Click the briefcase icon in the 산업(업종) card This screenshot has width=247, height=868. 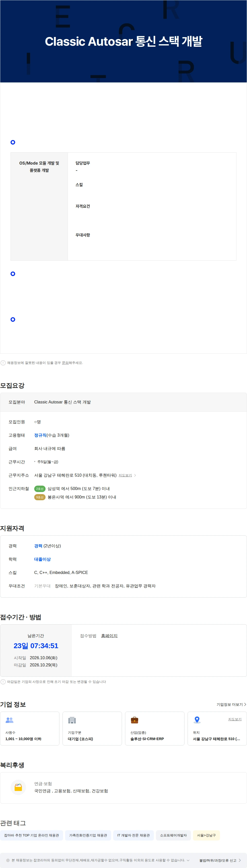(134, 720)
